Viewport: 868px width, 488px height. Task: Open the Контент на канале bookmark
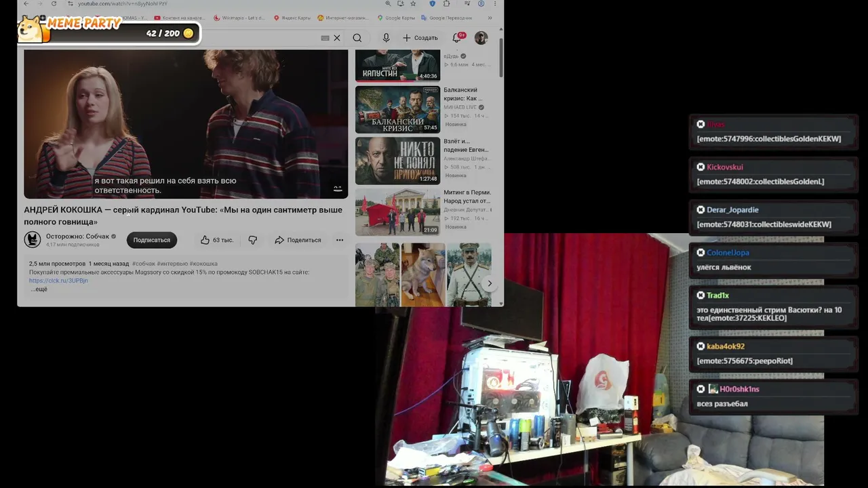(x=180, y=18)
